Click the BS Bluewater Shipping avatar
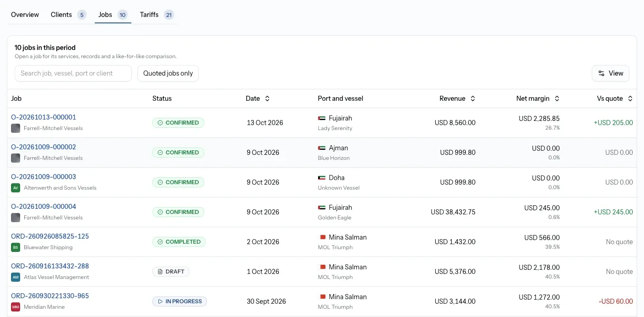The width and height of the screenshot is (644, 317). tap(16, 247)
